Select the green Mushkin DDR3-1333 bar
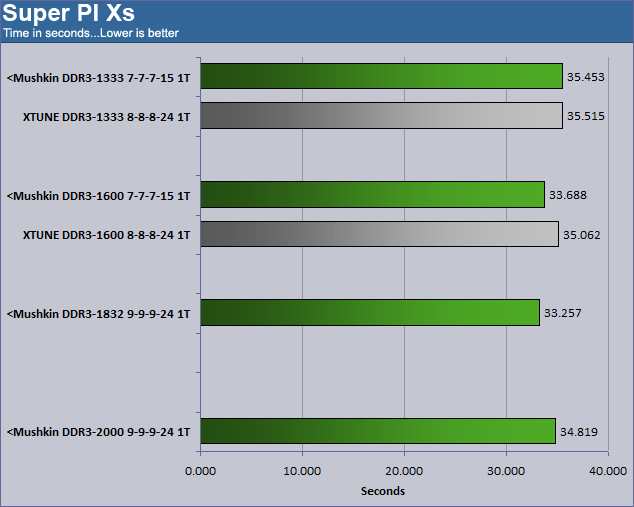634x507 pixels. (x=382, y=76)
